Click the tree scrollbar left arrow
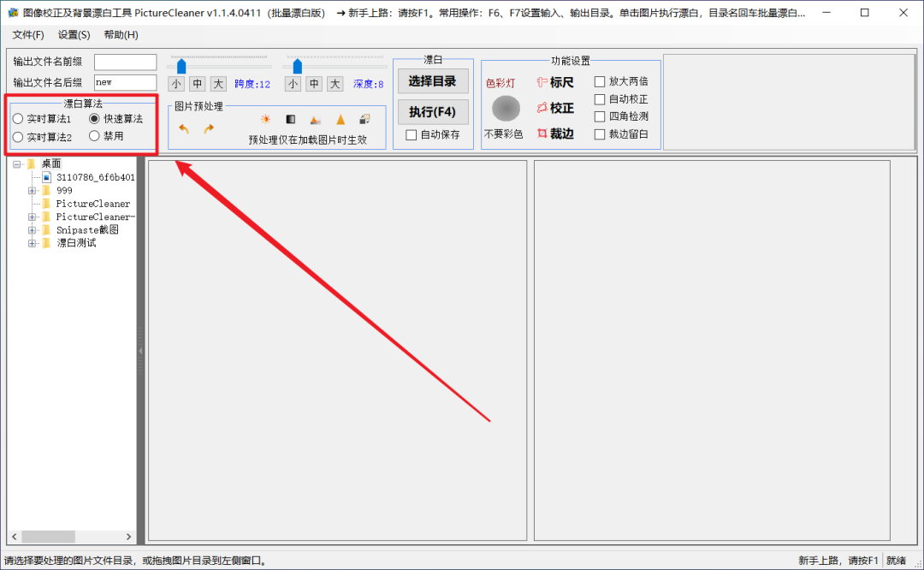The width and height of the screenshot is (924, 570). 15,537
